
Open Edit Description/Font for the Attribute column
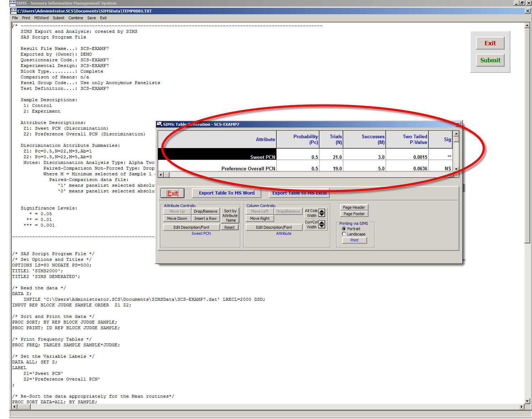click(x=274, y=227)
